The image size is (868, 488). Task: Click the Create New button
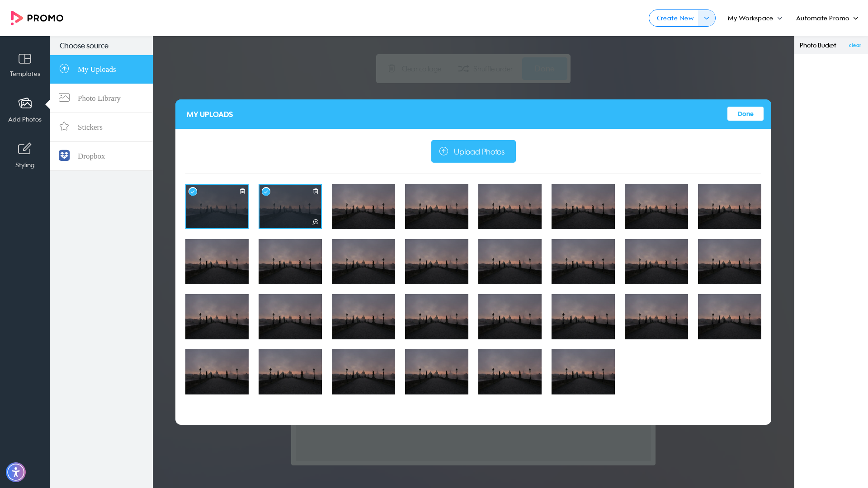click(x=675, y=18)
